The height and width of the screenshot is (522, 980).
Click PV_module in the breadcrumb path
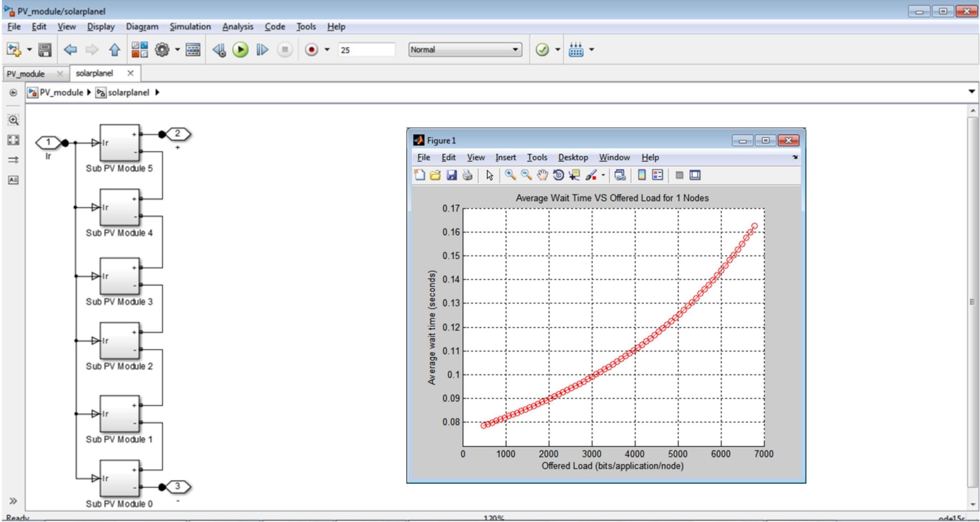pos(61,93)
